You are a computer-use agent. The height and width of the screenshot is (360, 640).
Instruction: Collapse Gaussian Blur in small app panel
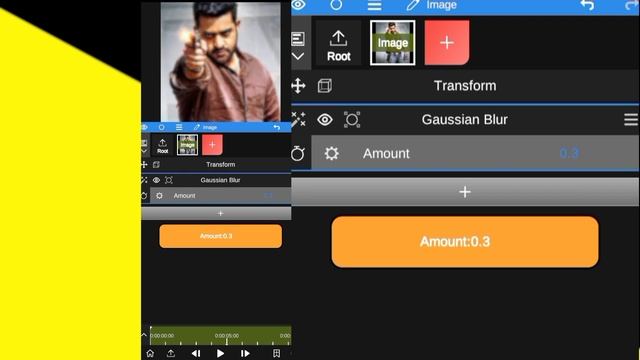tap(220, 180)
